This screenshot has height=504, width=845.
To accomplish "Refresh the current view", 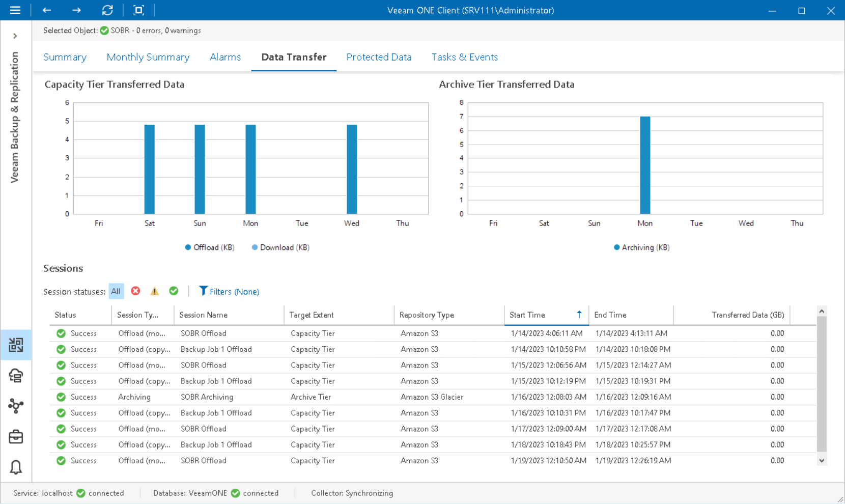I will pos(107,10).
